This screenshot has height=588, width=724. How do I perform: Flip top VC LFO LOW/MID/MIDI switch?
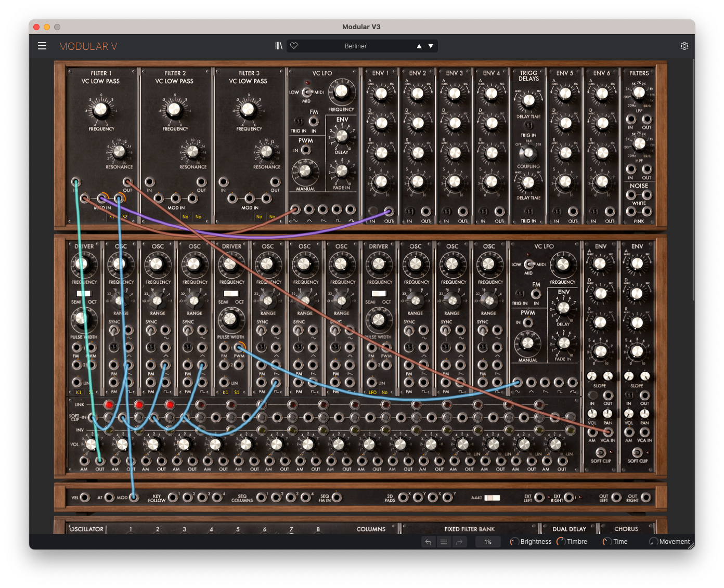pos(307,92)
